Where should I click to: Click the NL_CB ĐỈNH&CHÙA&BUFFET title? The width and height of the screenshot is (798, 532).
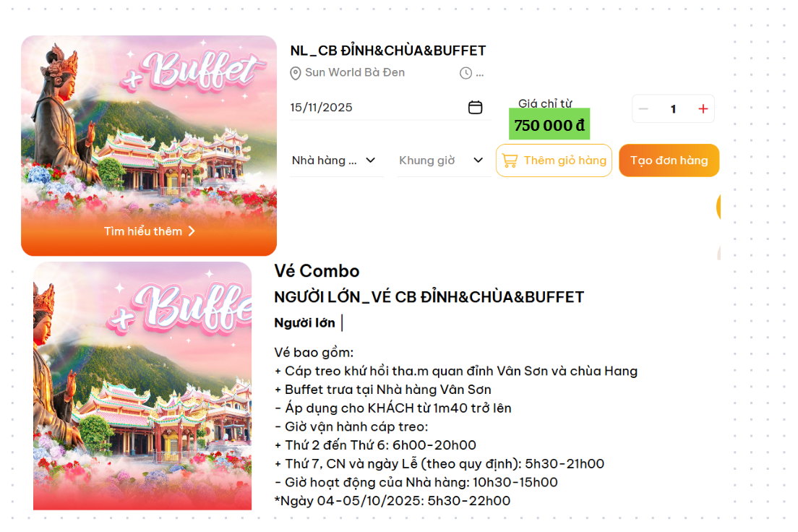(x=388, y=51)
